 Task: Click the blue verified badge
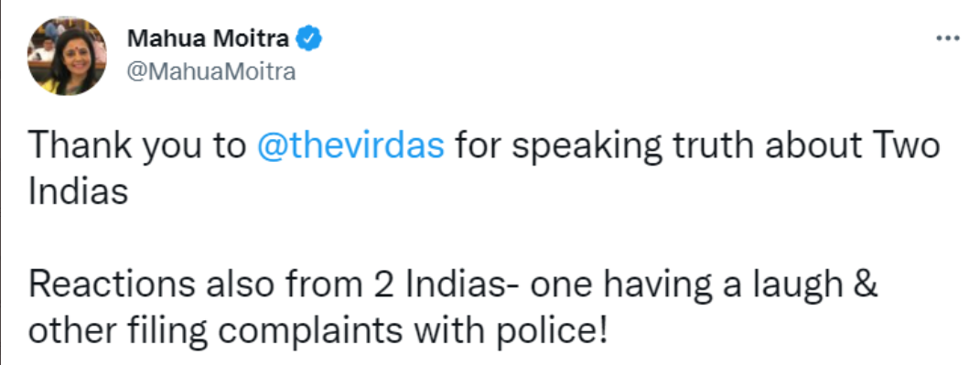click(x=308, y=38)
